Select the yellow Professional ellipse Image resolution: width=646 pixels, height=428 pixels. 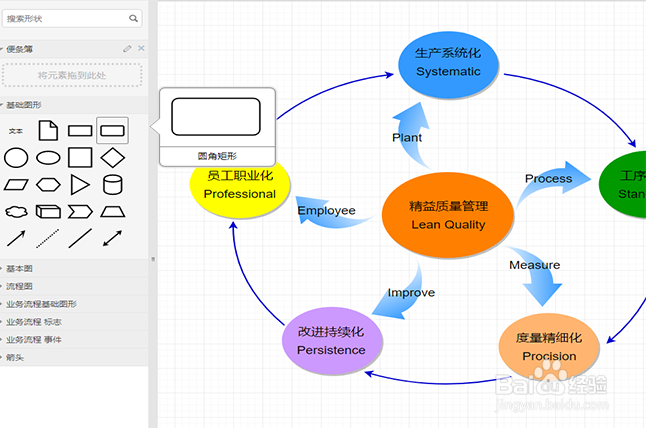click(240, 189)
